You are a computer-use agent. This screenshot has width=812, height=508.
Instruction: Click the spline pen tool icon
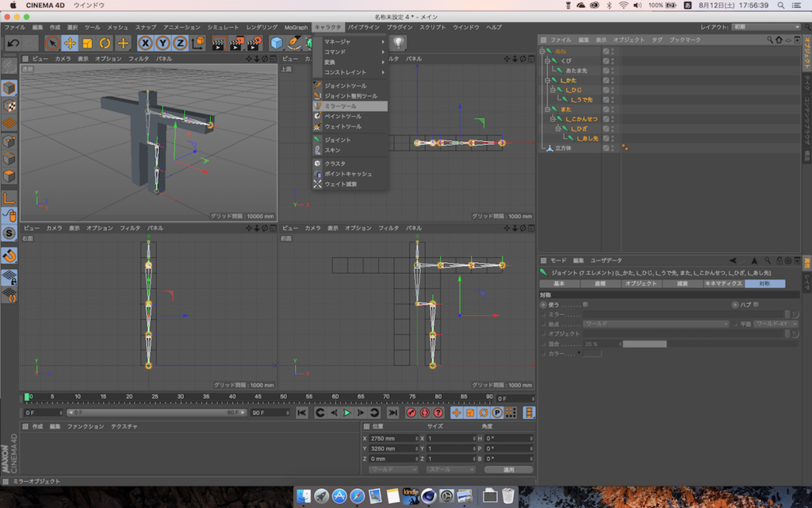pos(295,43)
